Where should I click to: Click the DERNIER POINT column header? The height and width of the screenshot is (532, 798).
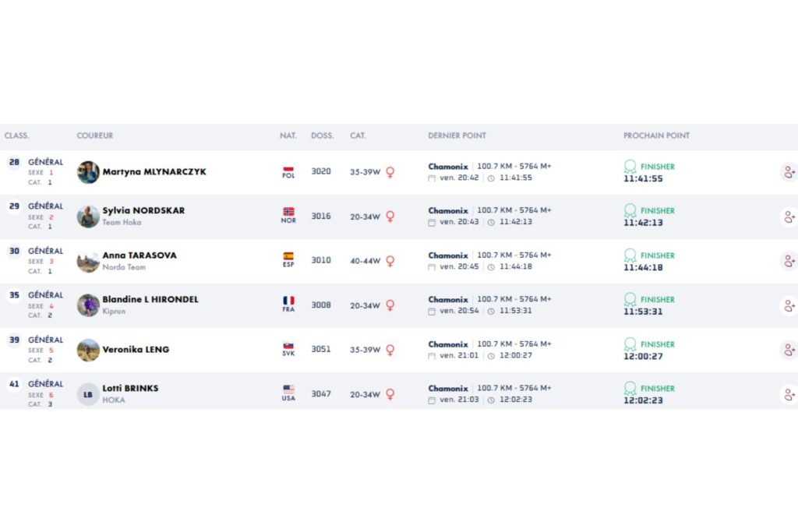(x=457, y=136)
